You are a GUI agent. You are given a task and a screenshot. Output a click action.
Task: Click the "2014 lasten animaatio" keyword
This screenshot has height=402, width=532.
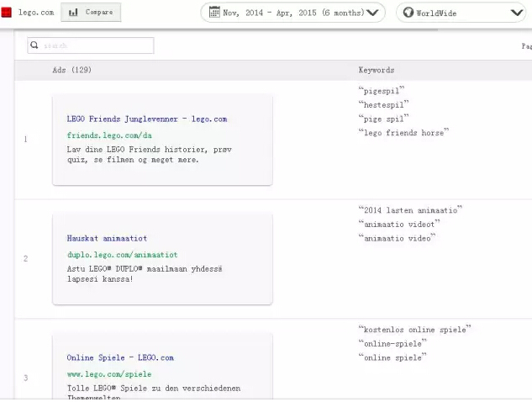pos(410,210)
